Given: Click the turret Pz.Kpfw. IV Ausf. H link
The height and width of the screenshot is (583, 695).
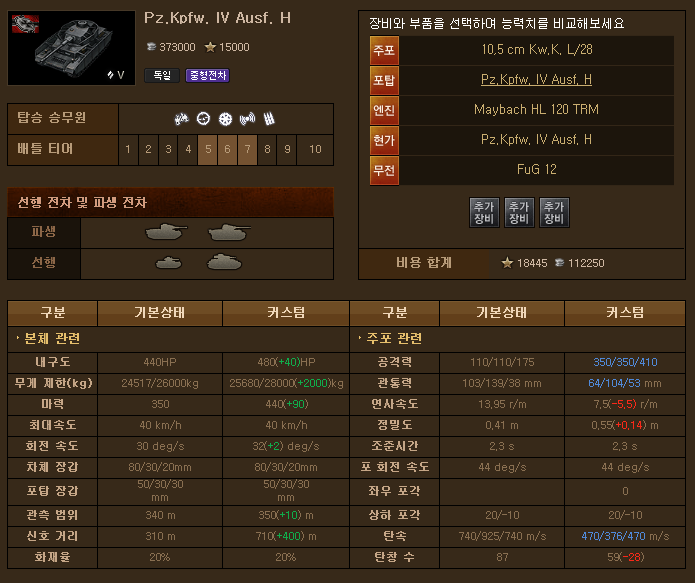Looking at the screenshot, I should pyautogui.click(x=536, y=80).
